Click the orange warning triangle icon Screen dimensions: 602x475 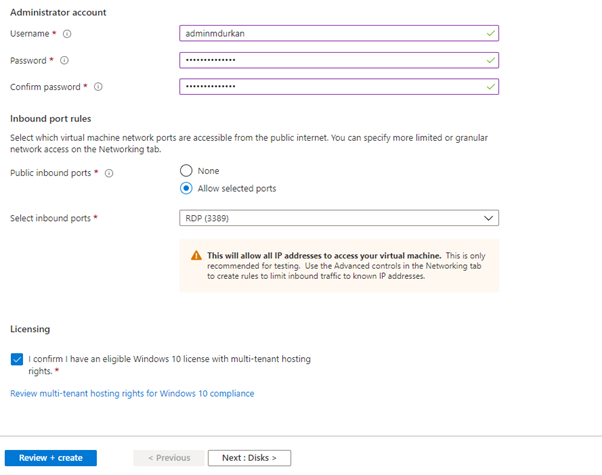[x=196, y=255]
